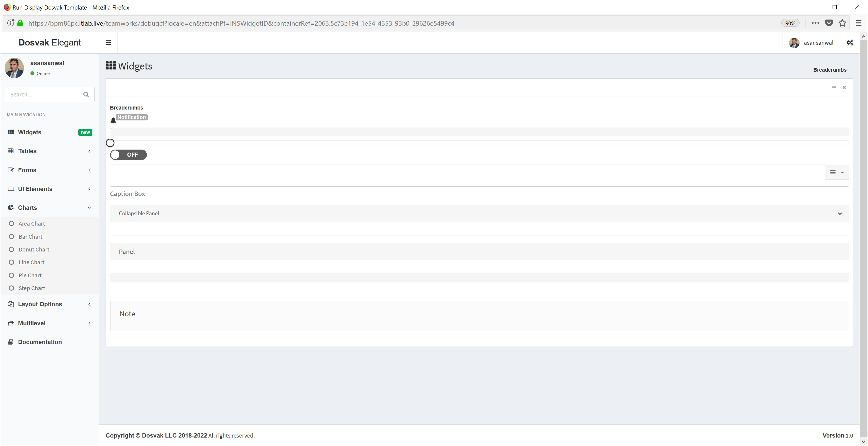868x446 pixels.
Task: Click Documentation book icon
Action: [x=11, y=342]
